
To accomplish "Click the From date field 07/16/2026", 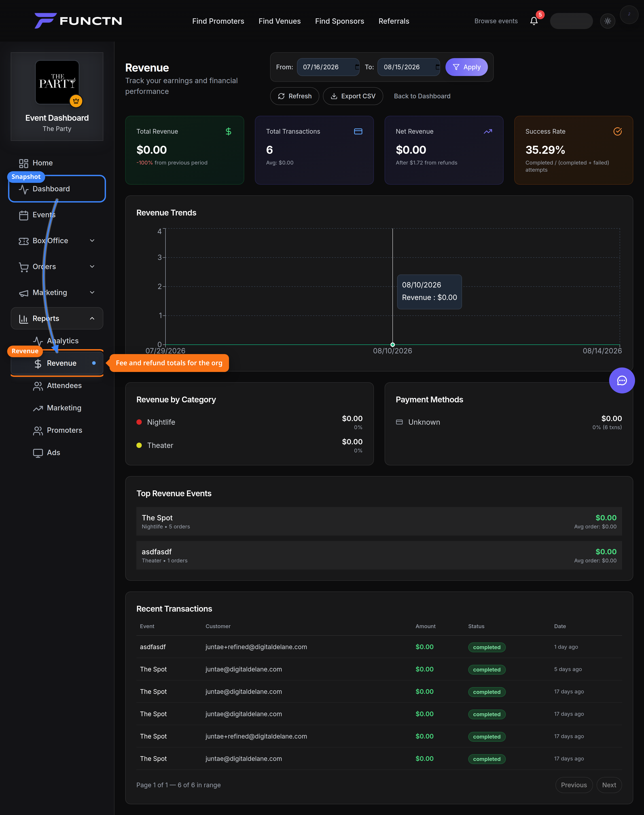I will [328, 67].
